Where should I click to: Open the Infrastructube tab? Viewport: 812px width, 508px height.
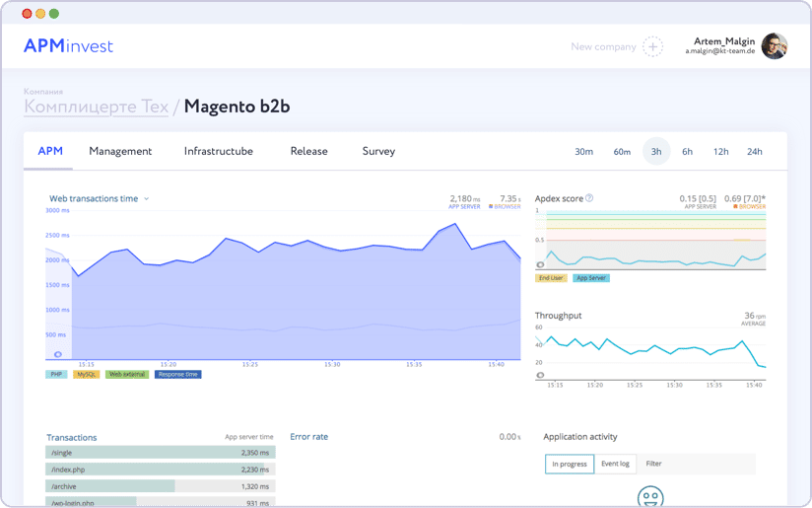click(x=218, y=152)
